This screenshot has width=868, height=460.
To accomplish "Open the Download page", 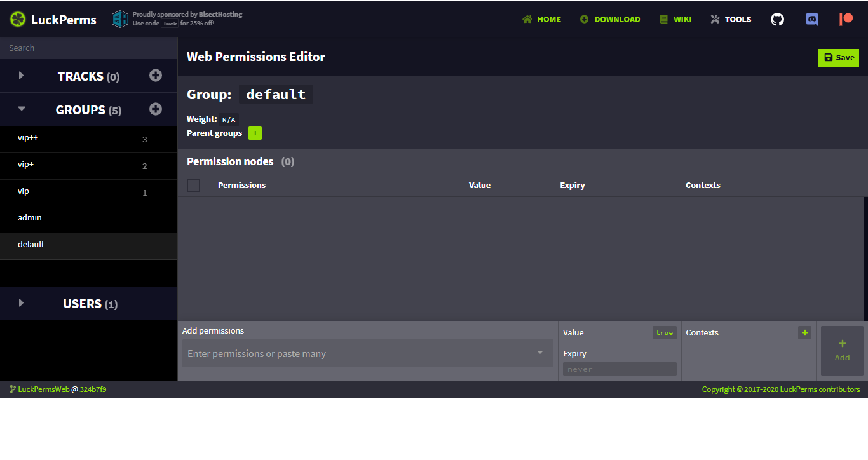I will coord(610,20).
